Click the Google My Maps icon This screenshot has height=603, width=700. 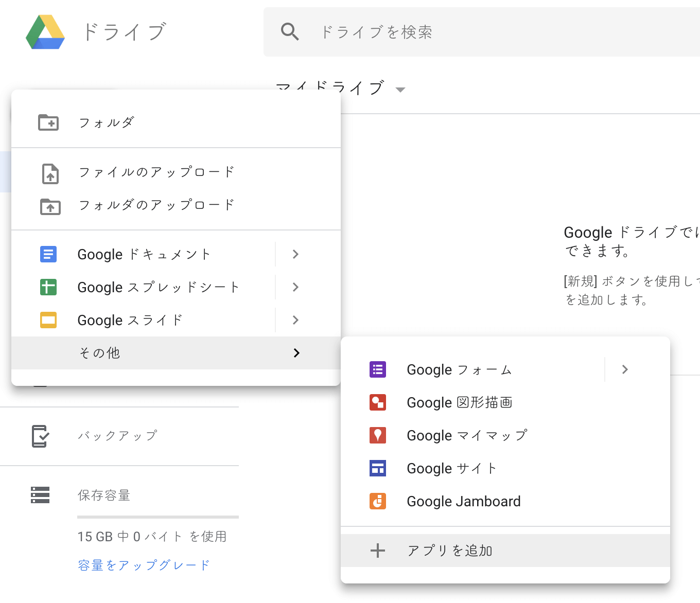pos(378,435)
